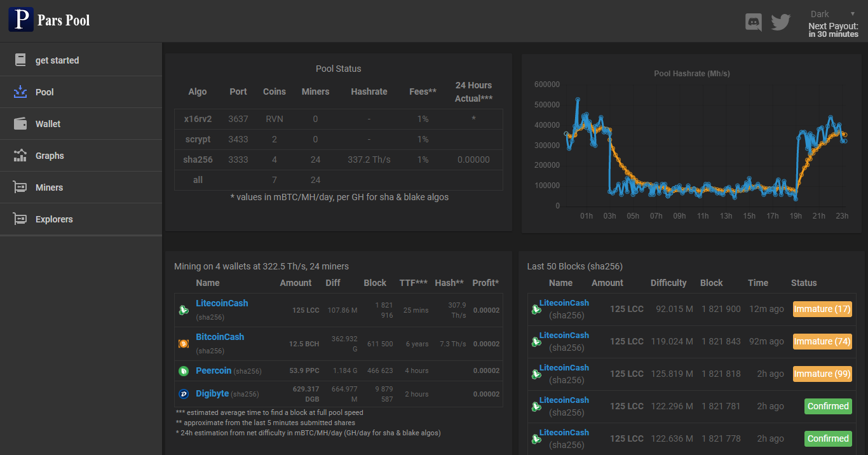Click Digibyte blue coin icon

(x=184, y=394)
